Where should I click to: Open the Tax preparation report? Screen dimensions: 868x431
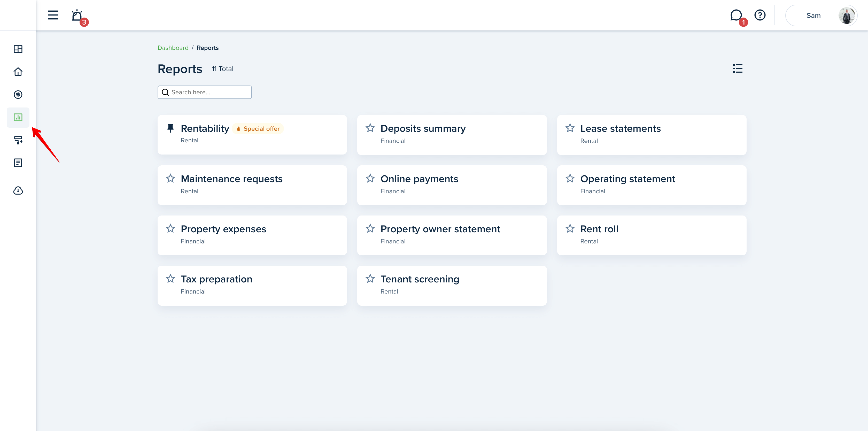252,286
